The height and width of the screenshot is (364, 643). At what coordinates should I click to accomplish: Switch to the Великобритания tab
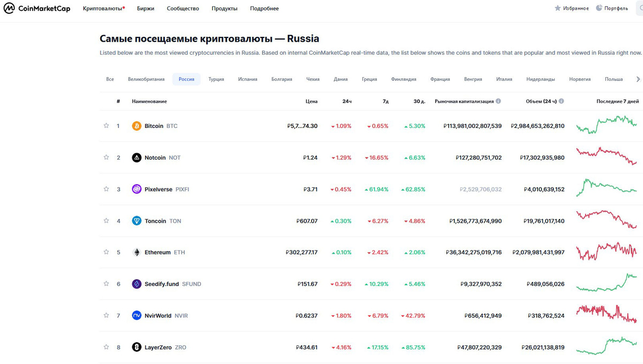coord(146,79)
